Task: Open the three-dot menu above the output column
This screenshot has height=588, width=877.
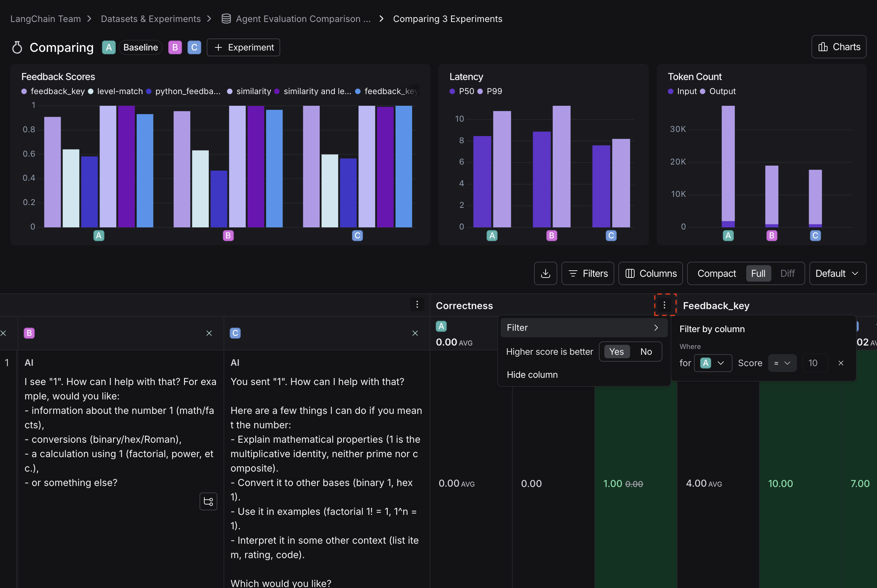Action: pyautogui.click(x=417, y=304)
